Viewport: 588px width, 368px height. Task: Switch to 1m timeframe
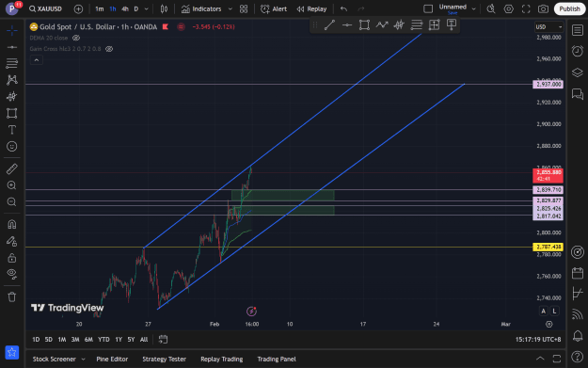[x=99, y=8]
